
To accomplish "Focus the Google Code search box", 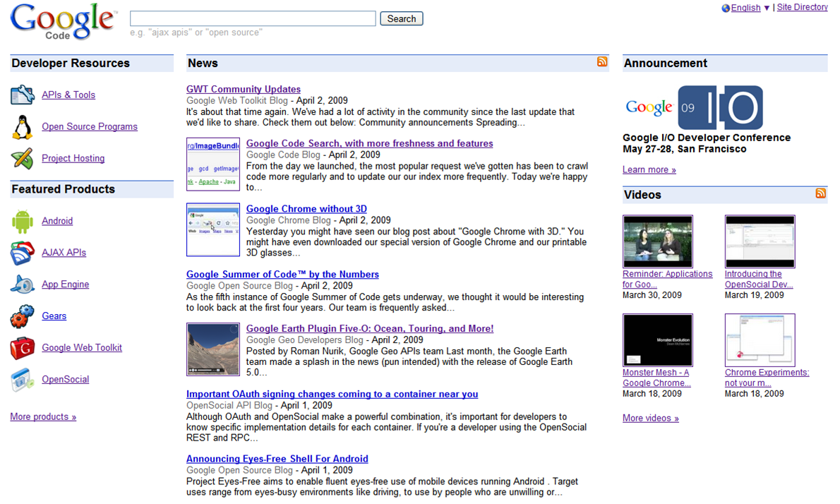I will 253,19.
